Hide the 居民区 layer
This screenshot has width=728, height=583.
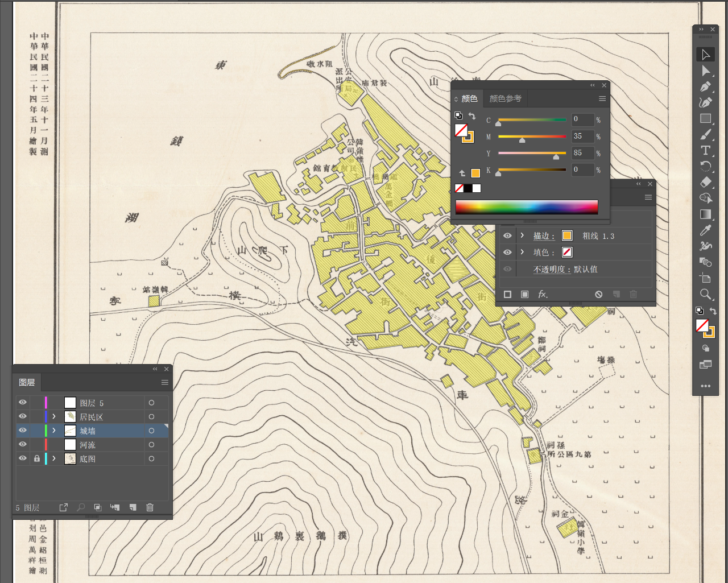23,416
